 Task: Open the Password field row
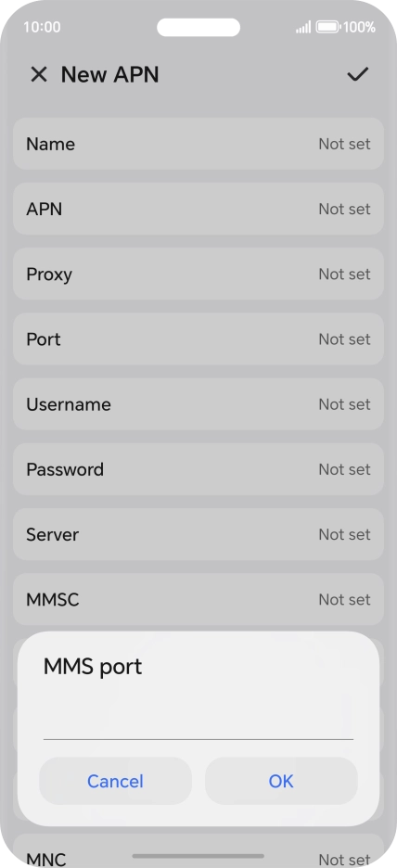click(198, 469)
